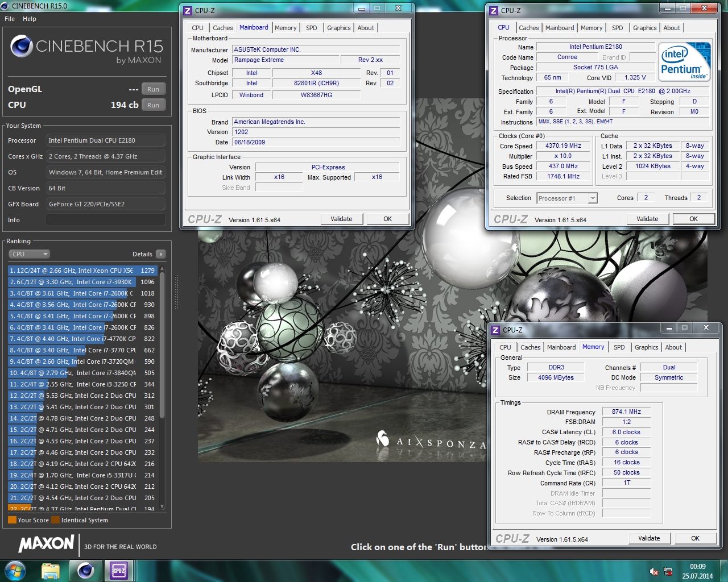
Task: Click OK in the Memory CPU-Z window
Action: point(695,538)
